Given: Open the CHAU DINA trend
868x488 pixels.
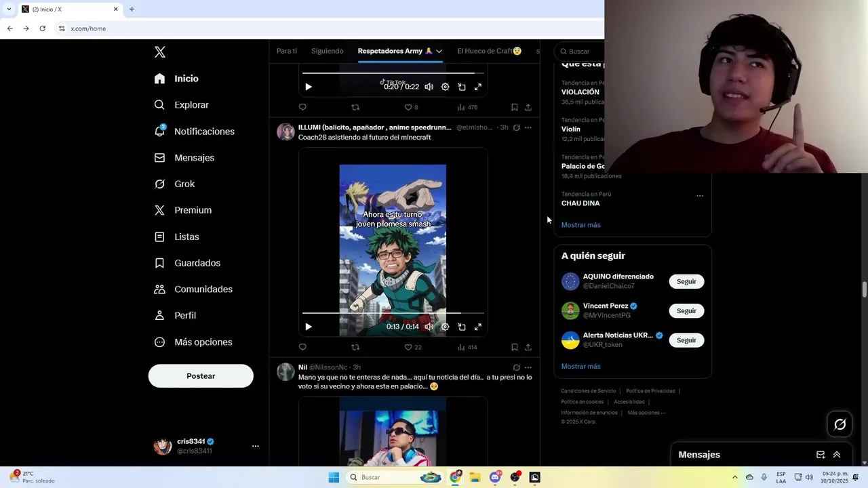Looking at the screenshot, I should pyautogui.click(x=580, y=203).
